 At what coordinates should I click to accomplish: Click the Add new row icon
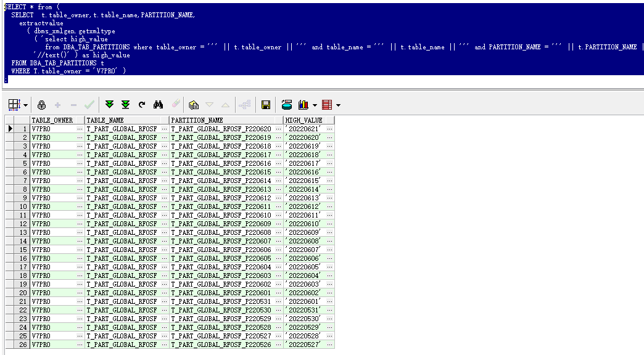pos(57,104)
